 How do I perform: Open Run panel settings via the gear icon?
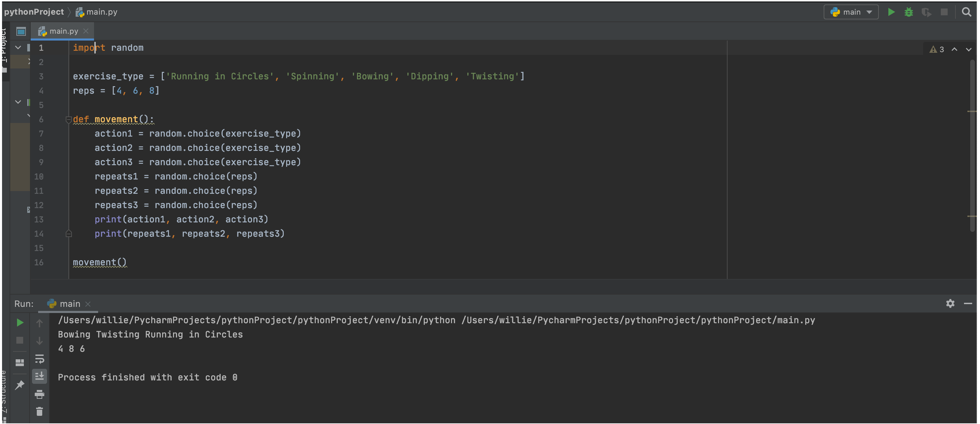[950, 303]
